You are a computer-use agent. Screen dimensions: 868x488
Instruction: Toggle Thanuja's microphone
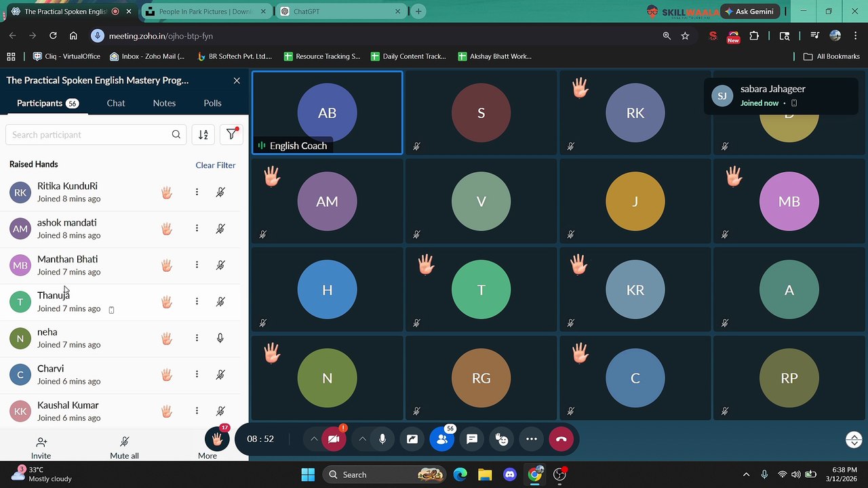click(220, 302)
